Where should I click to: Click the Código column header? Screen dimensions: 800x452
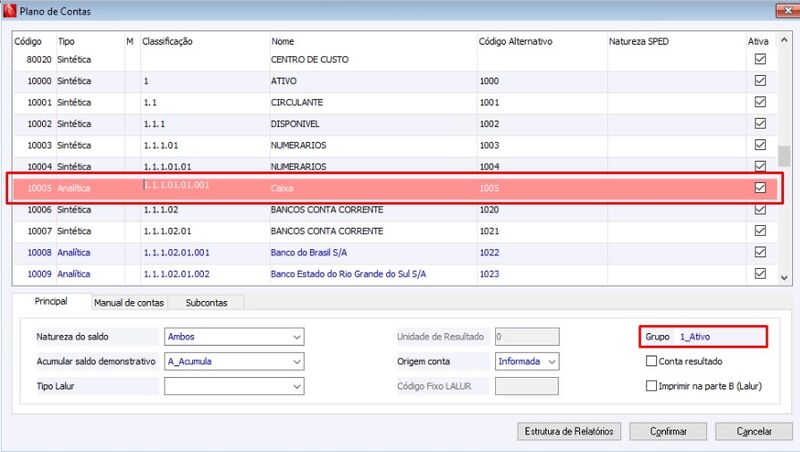pyautogui.click(x=28, y=41)
